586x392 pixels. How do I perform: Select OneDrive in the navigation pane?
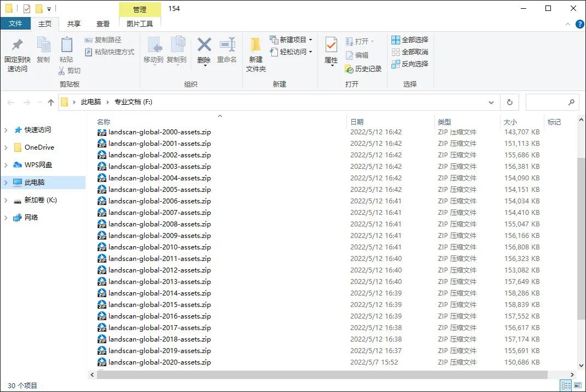point(39,147)
